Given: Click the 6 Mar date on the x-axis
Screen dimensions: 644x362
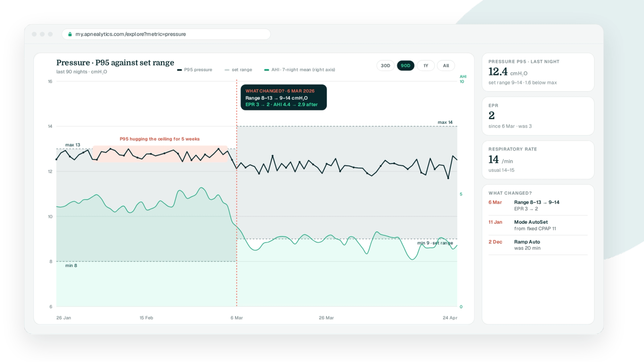Looking at the screenshot, I should (x=237, y=318).
